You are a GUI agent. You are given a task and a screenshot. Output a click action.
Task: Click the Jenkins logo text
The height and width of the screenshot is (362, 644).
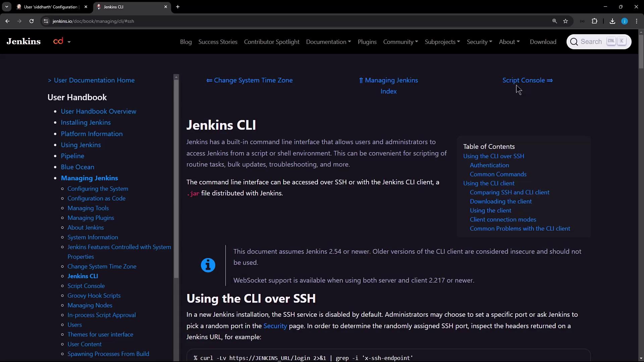point(23,41)
